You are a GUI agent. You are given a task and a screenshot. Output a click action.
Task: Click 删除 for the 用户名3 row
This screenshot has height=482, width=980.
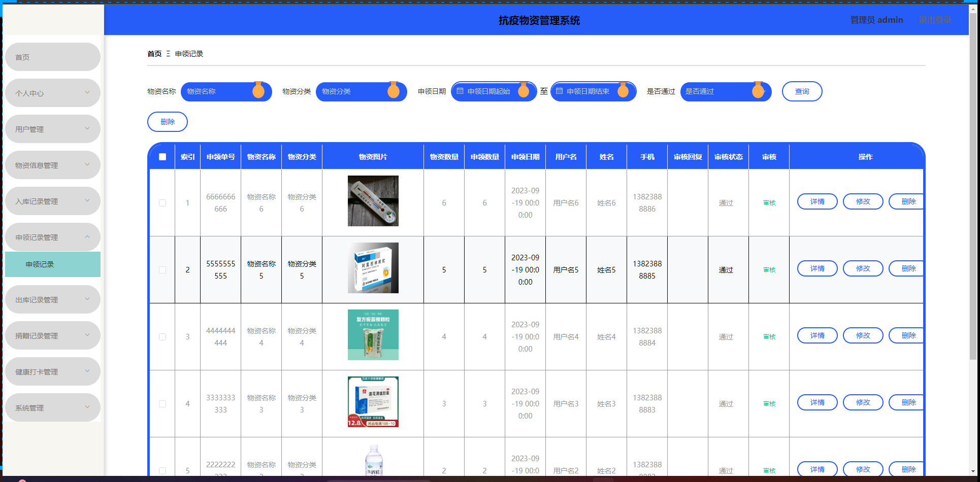coord(906,402)
